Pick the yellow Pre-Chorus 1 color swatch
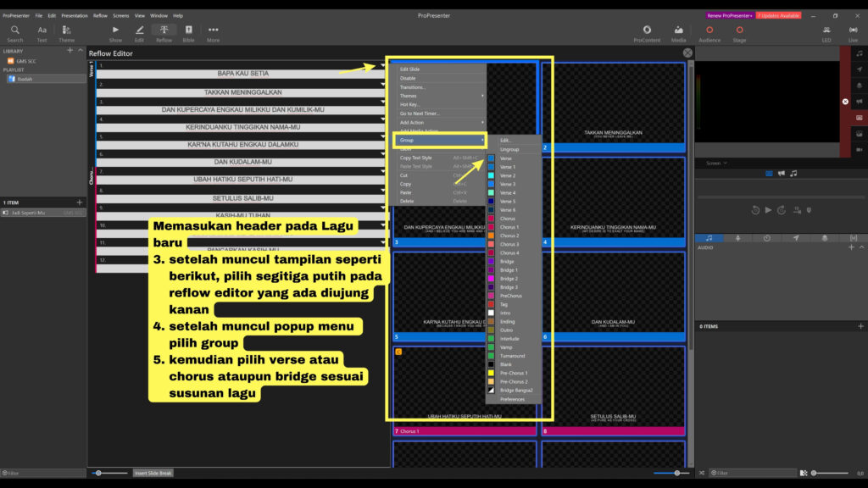Viewport: 868px width, 488px height. tap(491, 373)
